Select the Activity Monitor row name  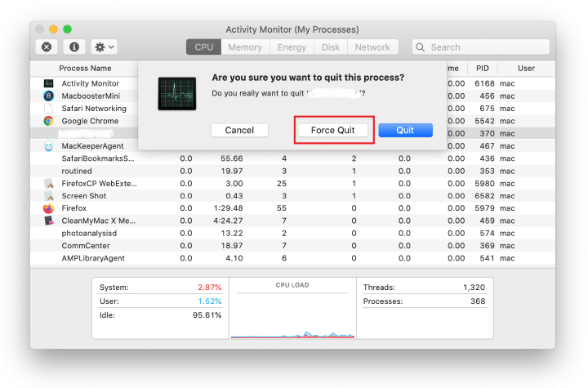pyautogui.click(x=91, y=83)
